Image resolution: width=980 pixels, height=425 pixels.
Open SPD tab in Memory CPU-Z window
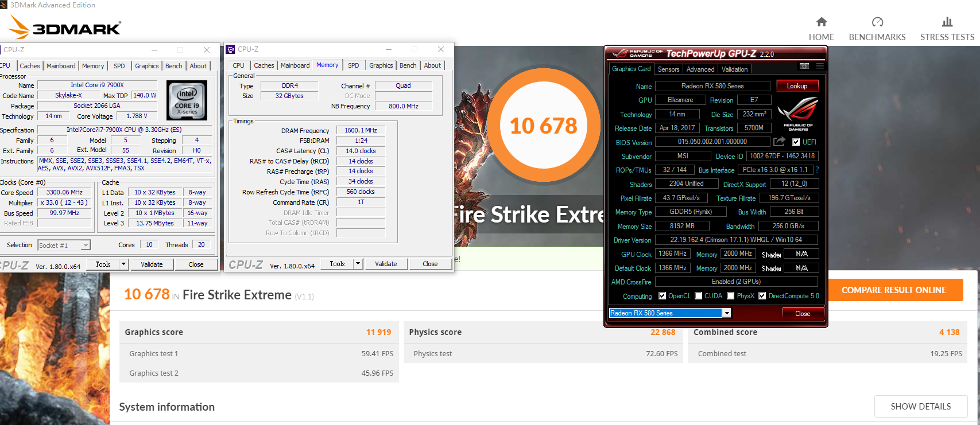(x=354, y=65)
